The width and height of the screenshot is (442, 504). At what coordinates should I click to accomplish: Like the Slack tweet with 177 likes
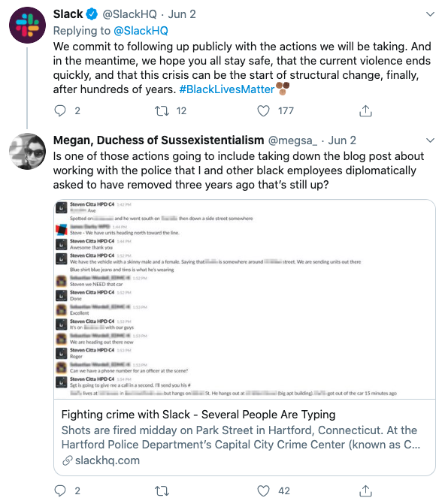[x=263, y=111]
